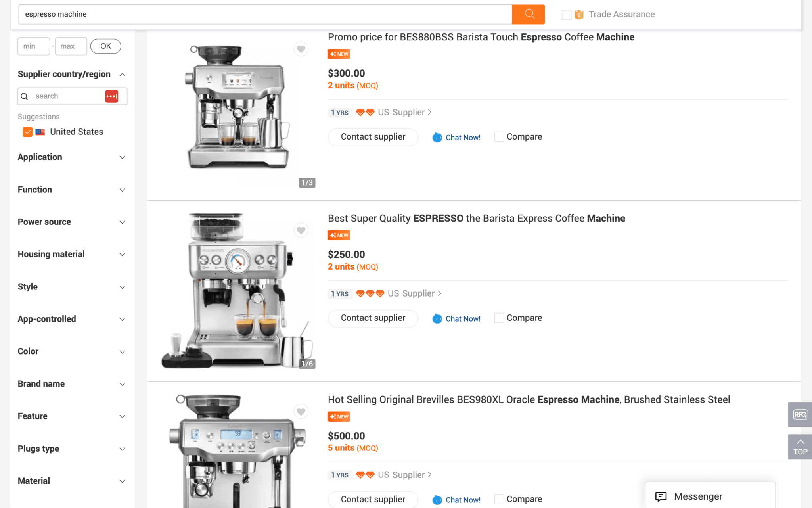Favorite the Brevilles BES980XL Oracle listing
The image size is (812, 508).
point(301,412)
